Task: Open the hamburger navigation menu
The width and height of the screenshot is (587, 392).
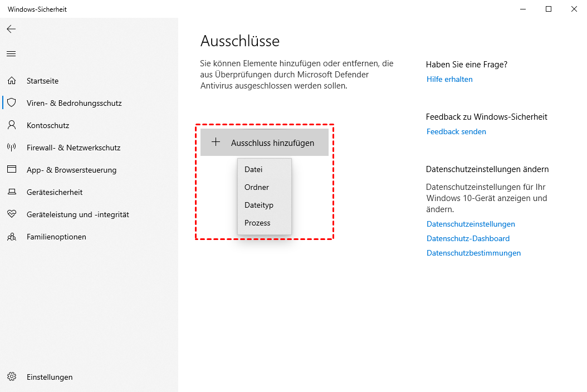Action: (11, 54)
